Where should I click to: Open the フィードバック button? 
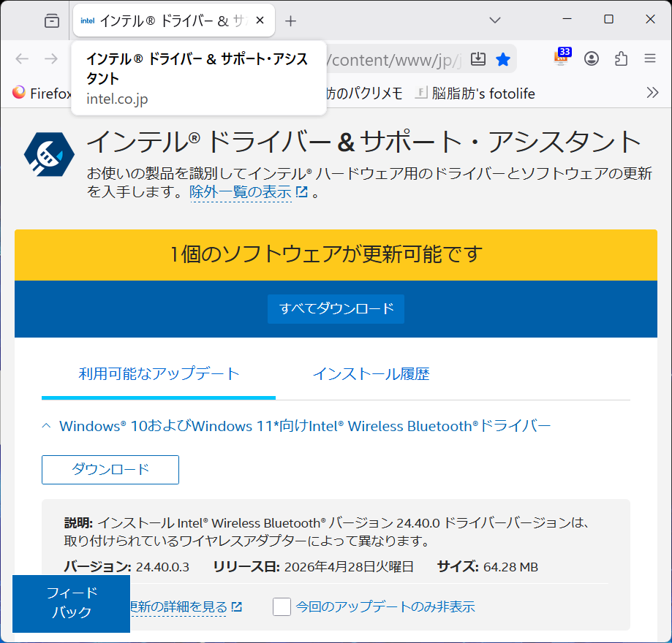click(x=71, y=604)
